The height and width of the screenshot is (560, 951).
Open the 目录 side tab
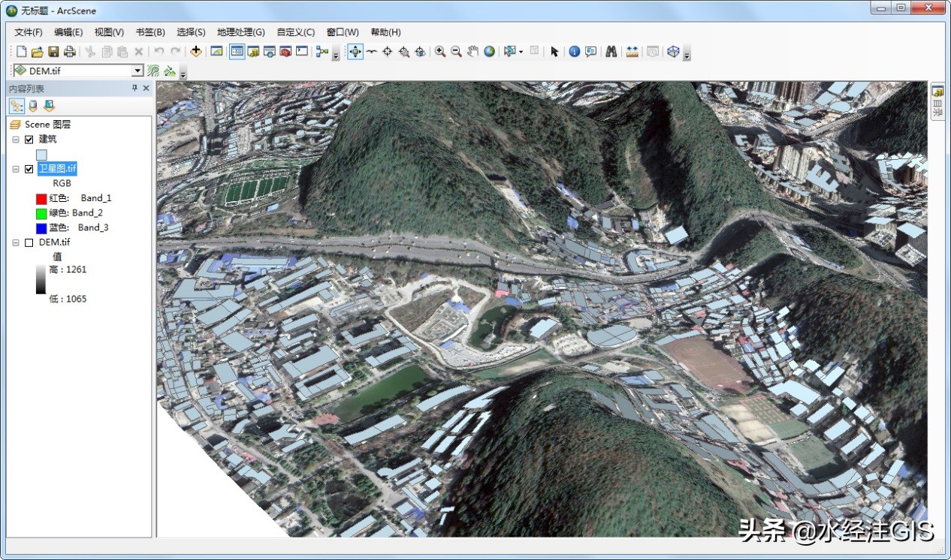[x=937, y=101]
